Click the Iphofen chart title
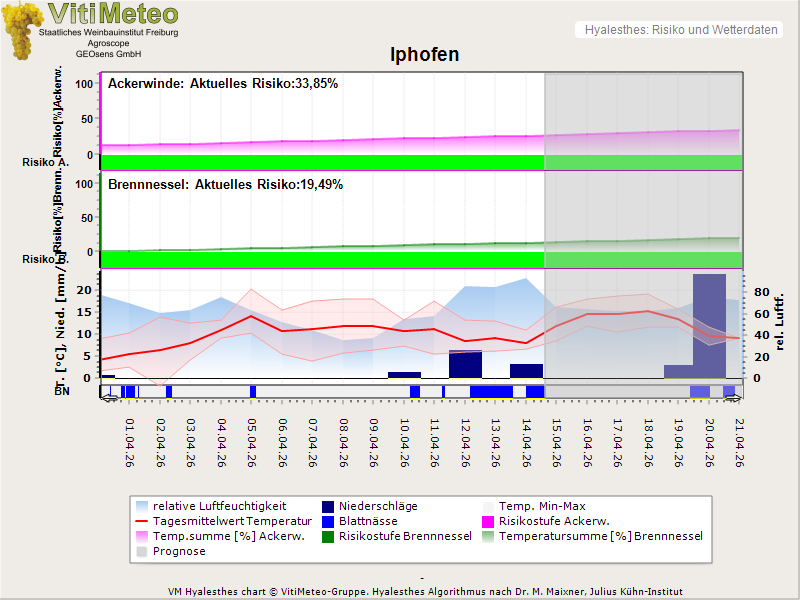Image resolution: width=800 pixels, height=600 pixels. click(424, 54)
